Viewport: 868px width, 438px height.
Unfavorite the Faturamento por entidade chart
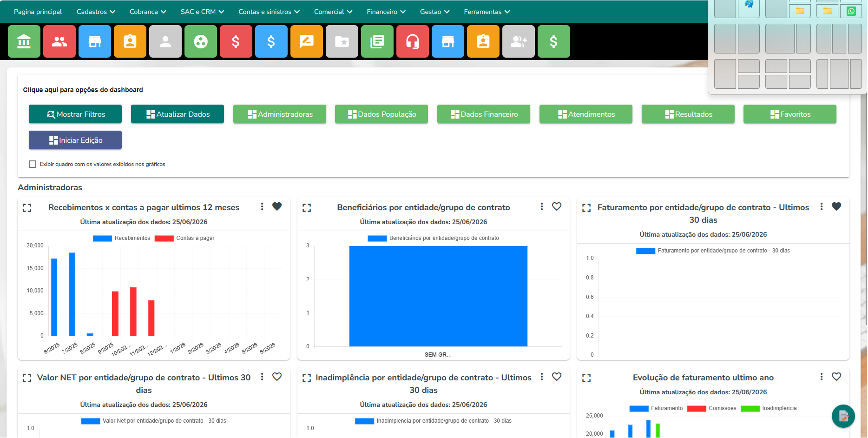(836, 206)
